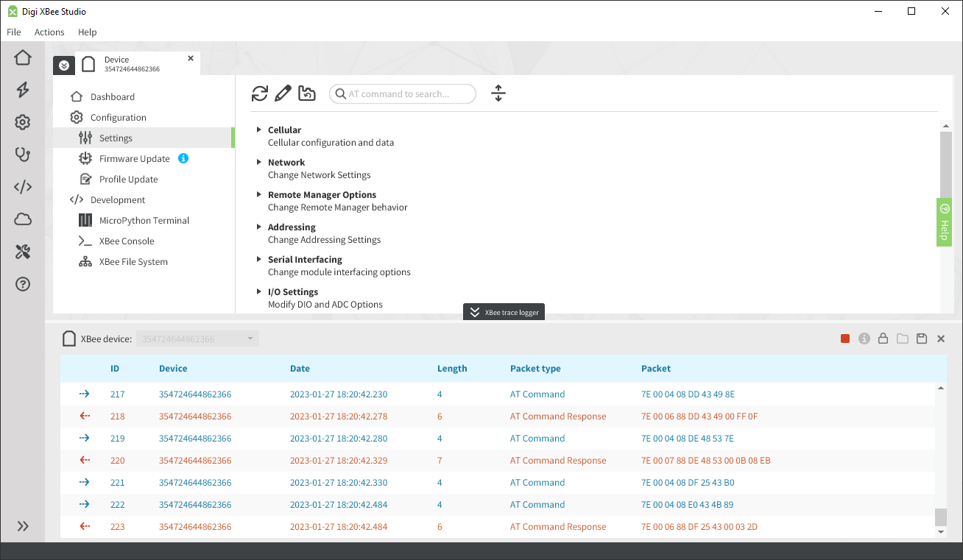Open the device list dropdown button
The image size is (963, 560).
pyautogui.click(x=64, y=65)
